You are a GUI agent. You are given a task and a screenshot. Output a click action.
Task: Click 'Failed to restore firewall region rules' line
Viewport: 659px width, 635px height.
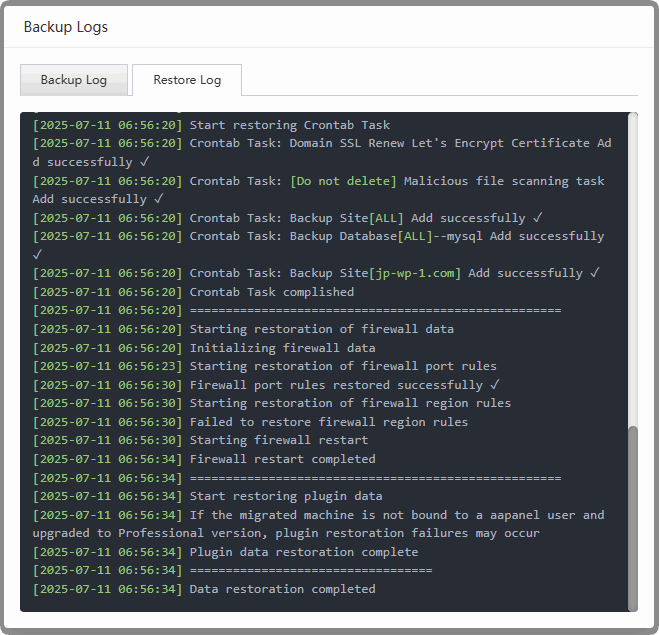tap(328, 422)
